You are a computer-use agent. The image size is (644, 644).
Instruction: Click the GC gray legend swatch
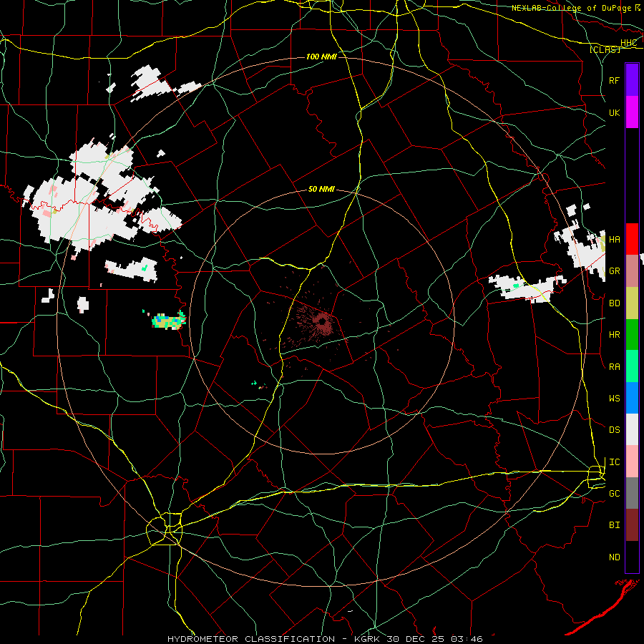632,493
